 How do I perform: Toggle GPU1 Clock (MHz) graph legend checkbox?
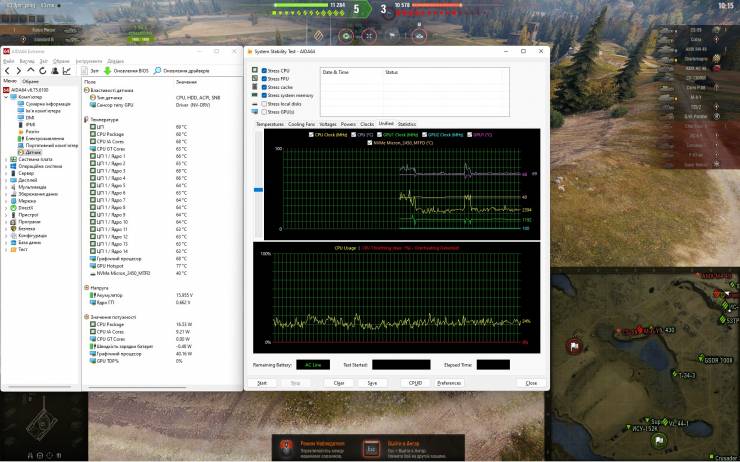378,134
